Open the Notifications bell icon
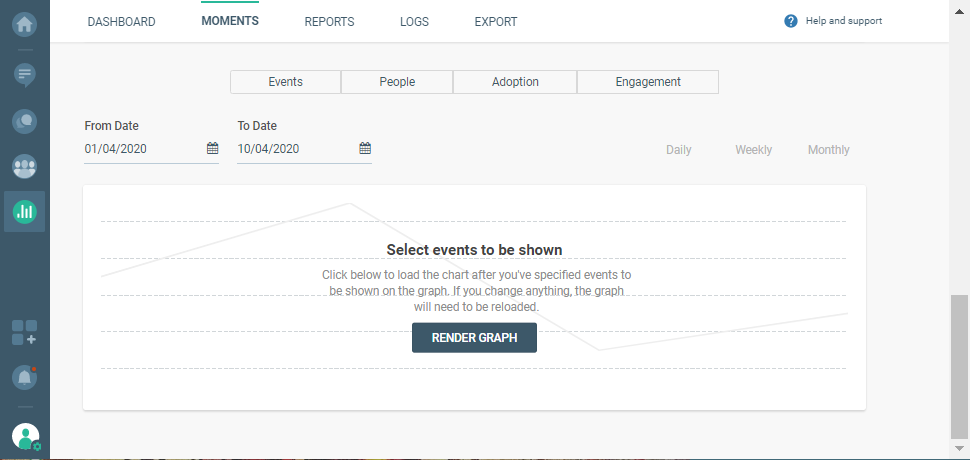This screenshot has height=460, width=970. tap(25, 377)
